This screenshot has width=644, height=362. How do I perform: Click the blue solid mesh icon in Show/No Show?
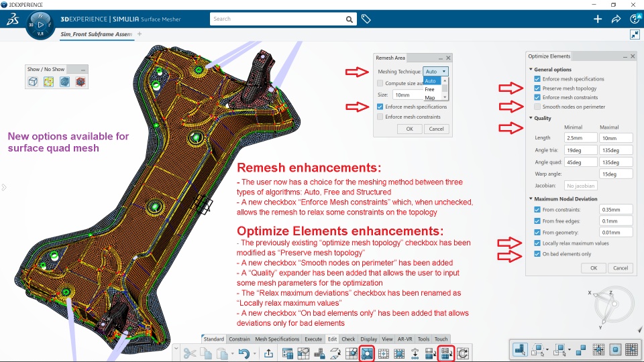(64, 82)
